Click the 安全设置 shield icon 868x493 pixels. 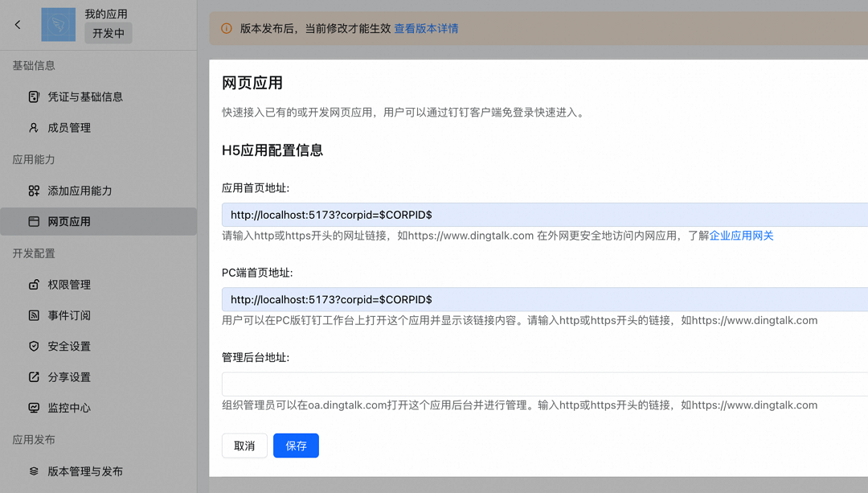pos(34,346)
